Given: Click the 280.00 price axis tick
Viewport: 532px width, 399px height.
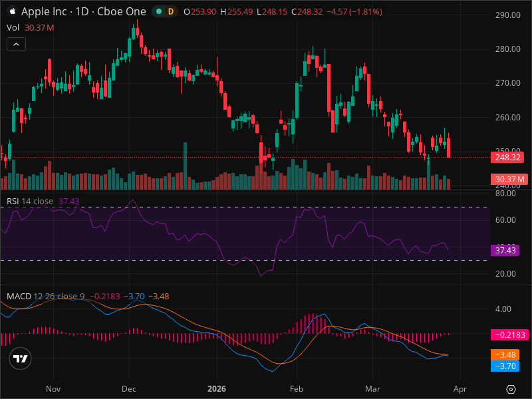Looking at the screenshot, I should [507, 49].
